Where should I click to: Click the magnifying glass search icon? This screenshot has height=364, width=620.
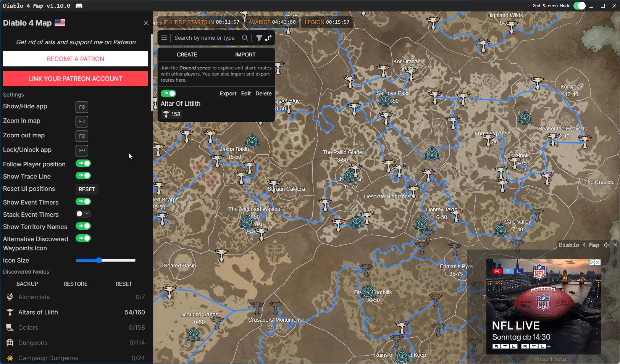click(x=245, y=38)
